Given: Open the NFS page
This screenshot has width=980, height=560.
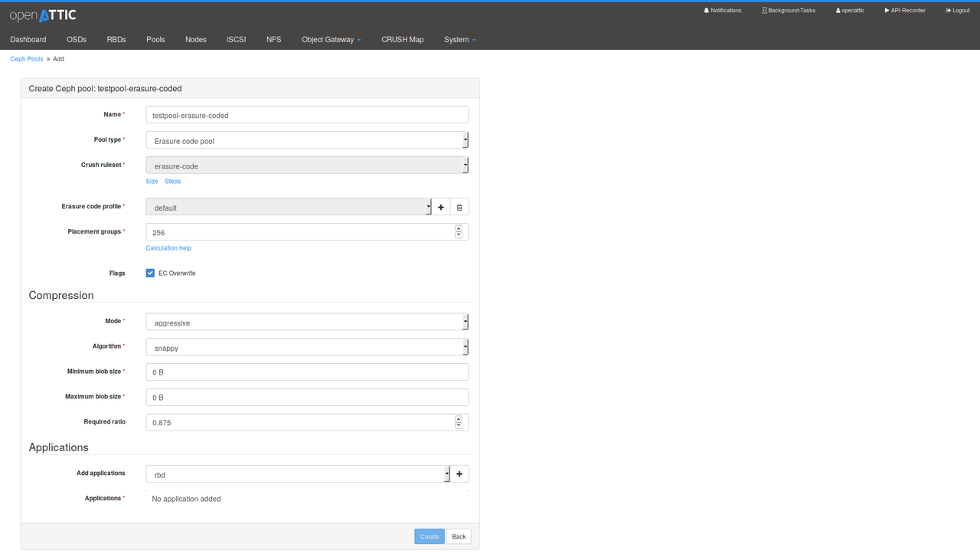Looking at the screenshot, I should [274, 39].
